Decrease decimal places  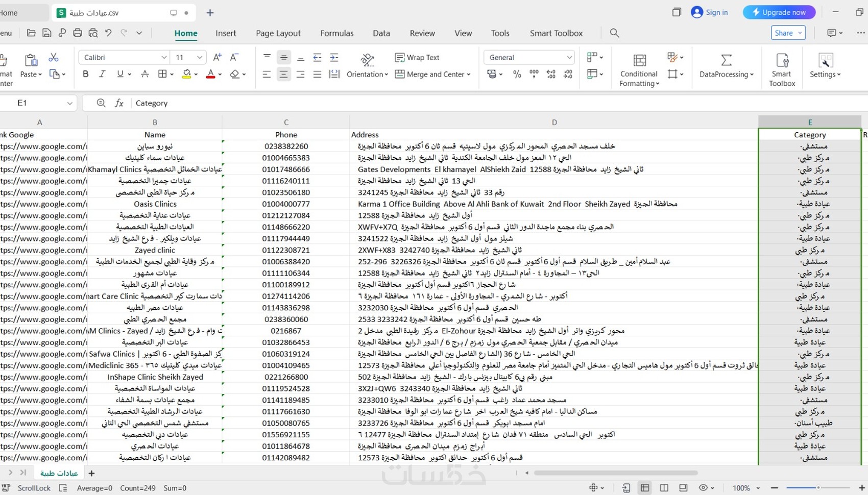pyautogui.click(x=568, y=75)
